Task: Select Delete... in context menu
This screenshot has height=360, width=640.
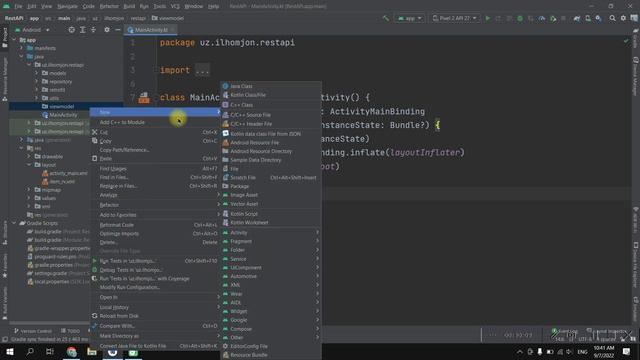Action: [x=155, y=242]
